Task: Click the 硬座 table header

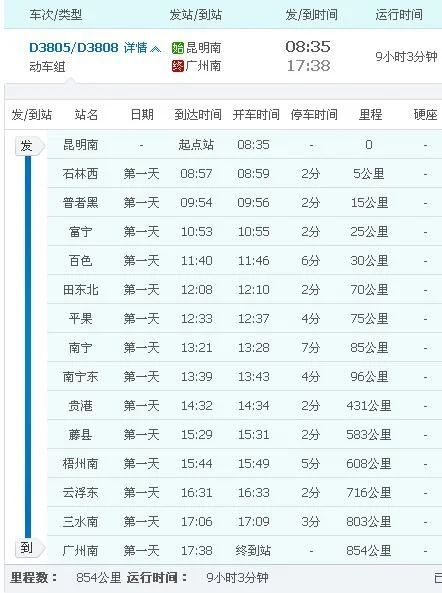Action: (425, 115)
